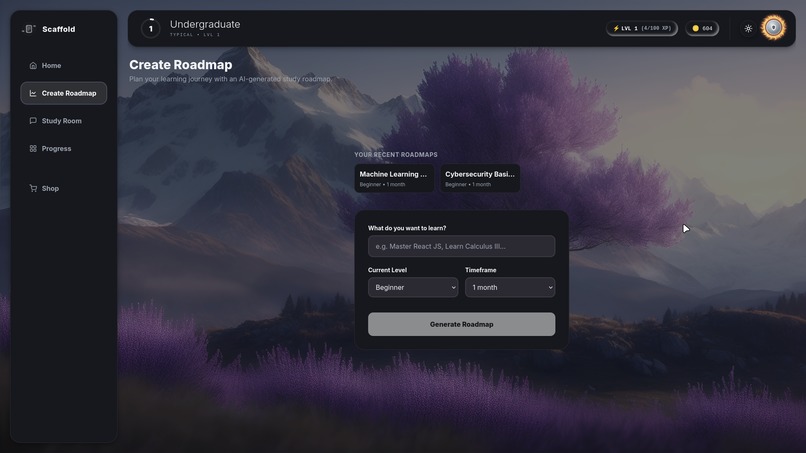Image resolution: width=806 pixels, height=453 pixels.
Task: Click the Create Roadmap page heading
Action: (x=180, y=65)
